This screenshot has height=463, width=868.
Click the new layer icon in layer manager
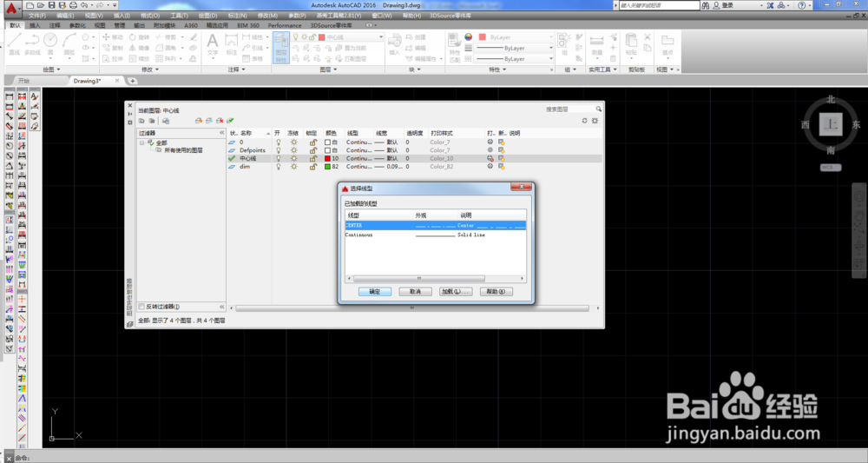[199, 120]
